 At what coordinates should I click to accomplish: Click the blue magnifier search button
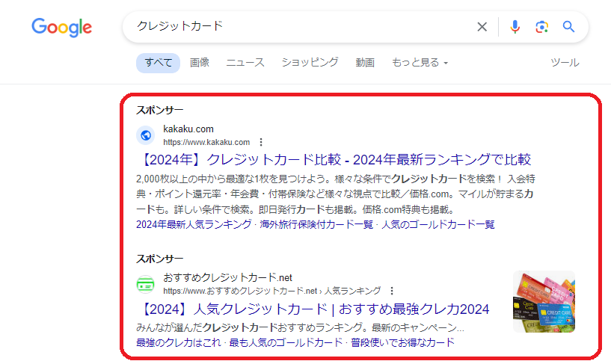568,27
